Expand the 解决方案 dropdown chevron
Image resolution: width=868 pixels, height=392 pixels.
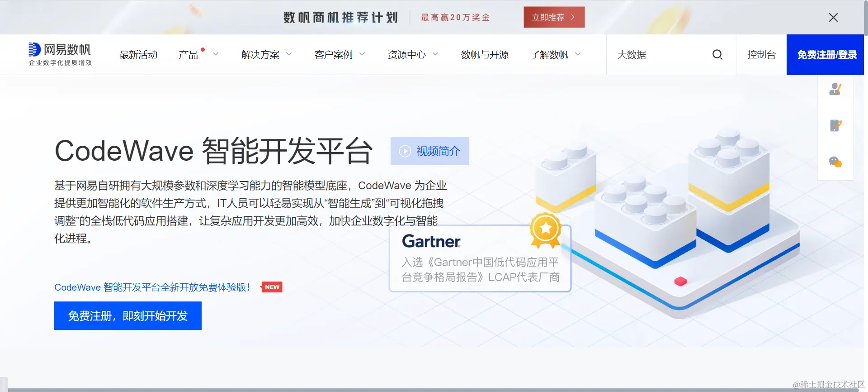click(289, 54)
